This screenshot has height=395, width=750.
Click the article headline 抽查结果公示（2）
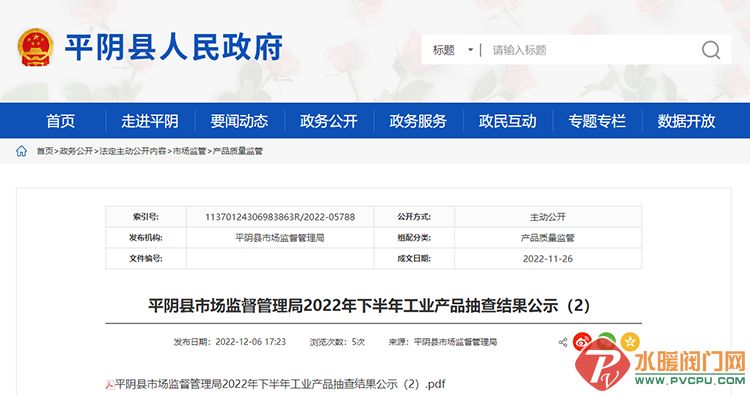(369, 306)
